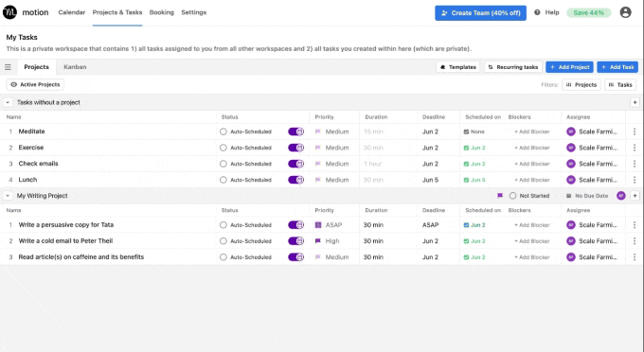
Task: Open three-dot menu for Lunch task
Action: [635, 180]
